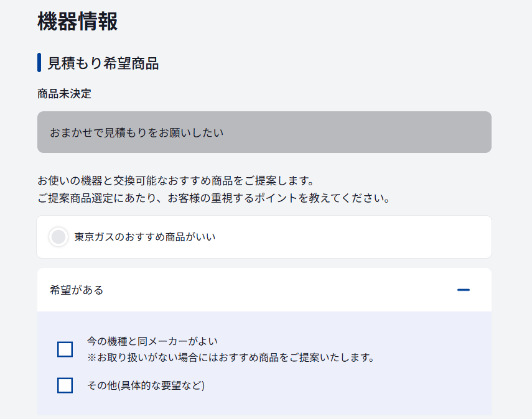The width and height of the screenshot is (532, 419).
Task: Select the 東京ガスのおすすめ商品がいい radio button
Action: tap(58, 237)
